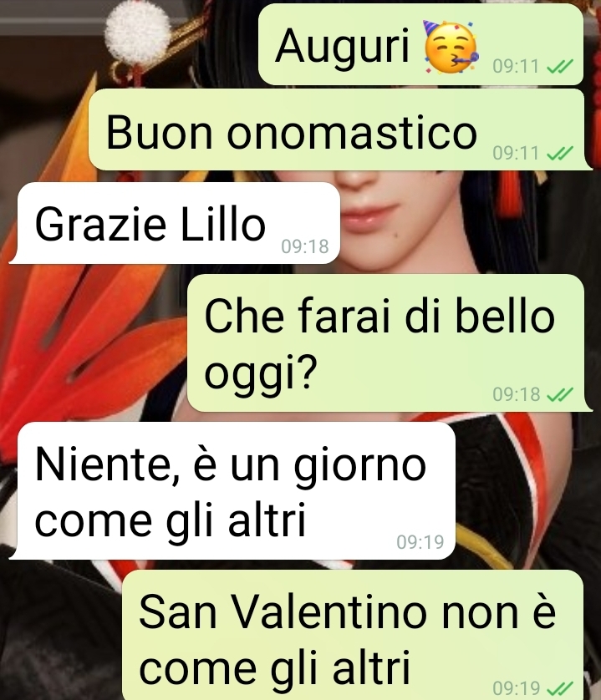Click the double-check read receipt on Auguri message
Viewport: 601px width, 700px height.
point(560,67)
